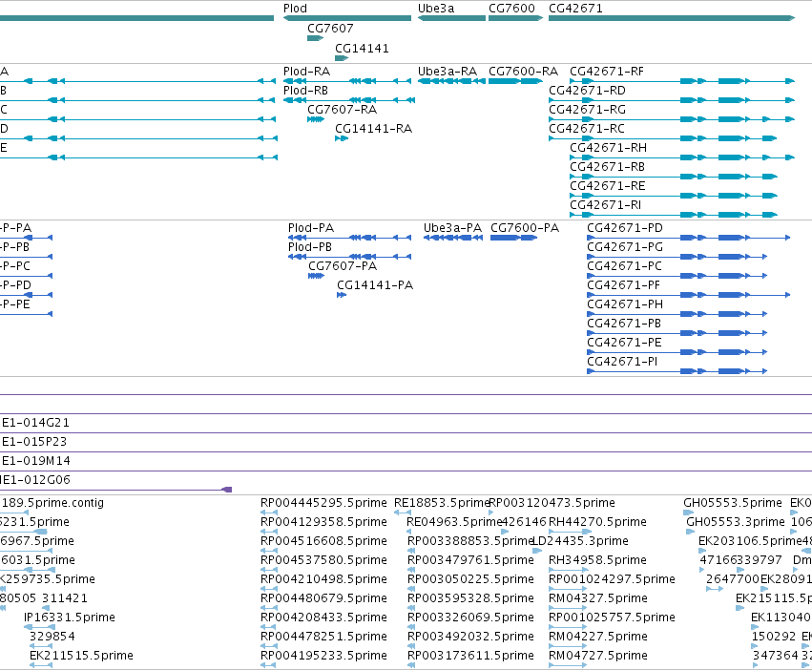Select EST RP003479761.5prime
The image size is (812, 670).
coord(470,560)
